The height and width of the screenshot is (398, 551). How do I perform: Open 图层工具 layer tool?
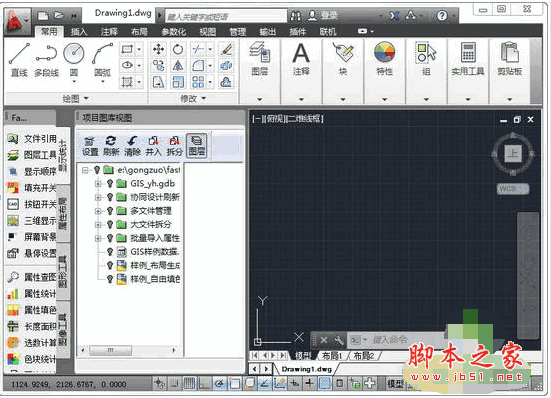point(32,155)
